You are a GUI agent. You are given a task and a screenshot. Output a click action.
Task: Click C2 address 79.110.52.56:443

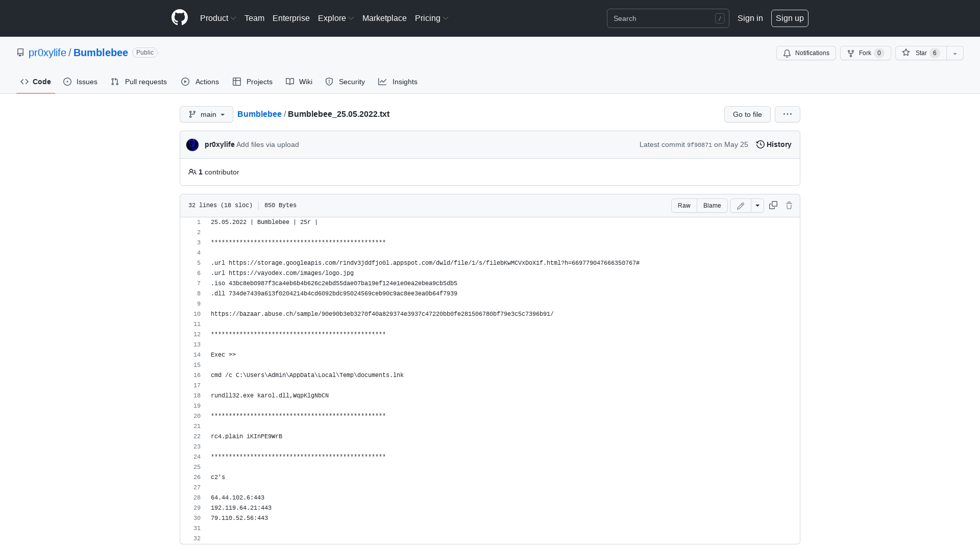point(239,518)
